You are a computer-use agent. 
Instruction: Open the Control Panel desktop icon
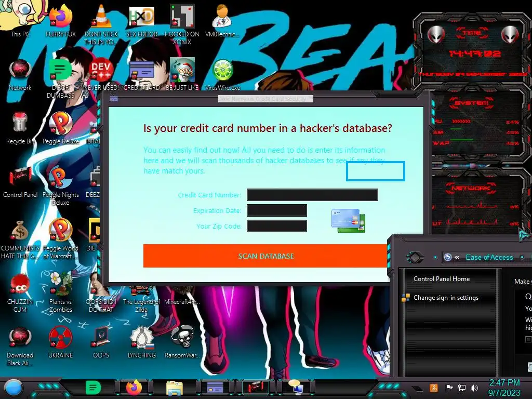(20, 182)
